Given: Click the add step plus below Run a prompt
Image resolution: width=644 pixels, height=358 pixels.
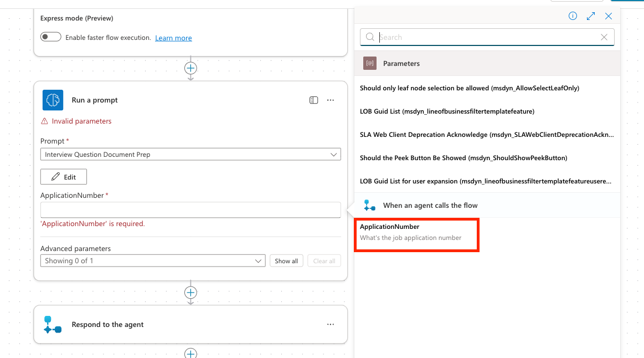Looking at the screenshot, I should 190,293.
